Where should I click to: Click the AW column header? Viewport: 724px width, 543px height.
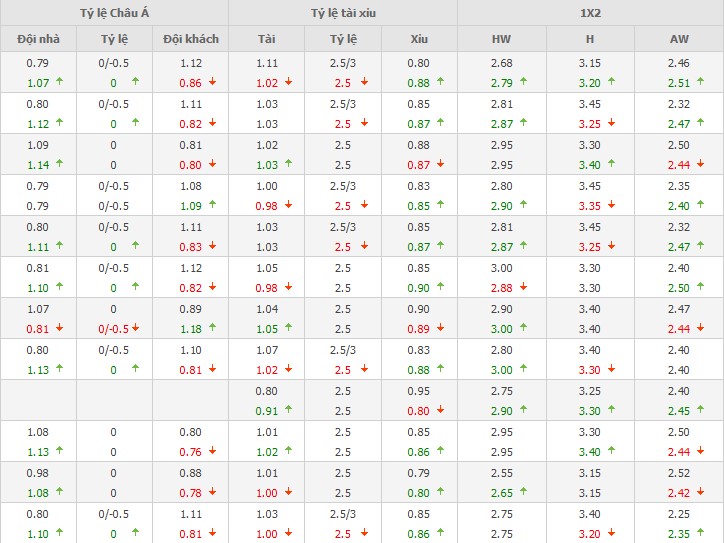tap(678, 39)
